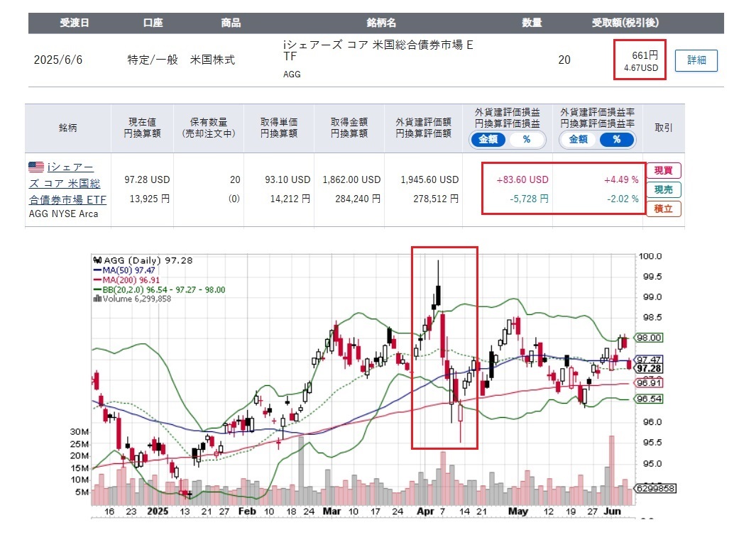Select the 特定/一般 account cell

click(153, 60)
